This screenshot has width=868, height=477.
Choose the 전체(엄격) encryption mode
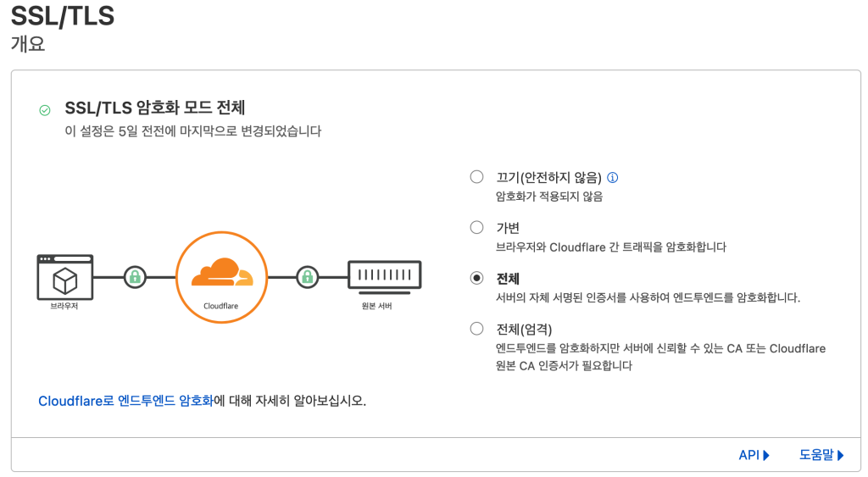476,329
